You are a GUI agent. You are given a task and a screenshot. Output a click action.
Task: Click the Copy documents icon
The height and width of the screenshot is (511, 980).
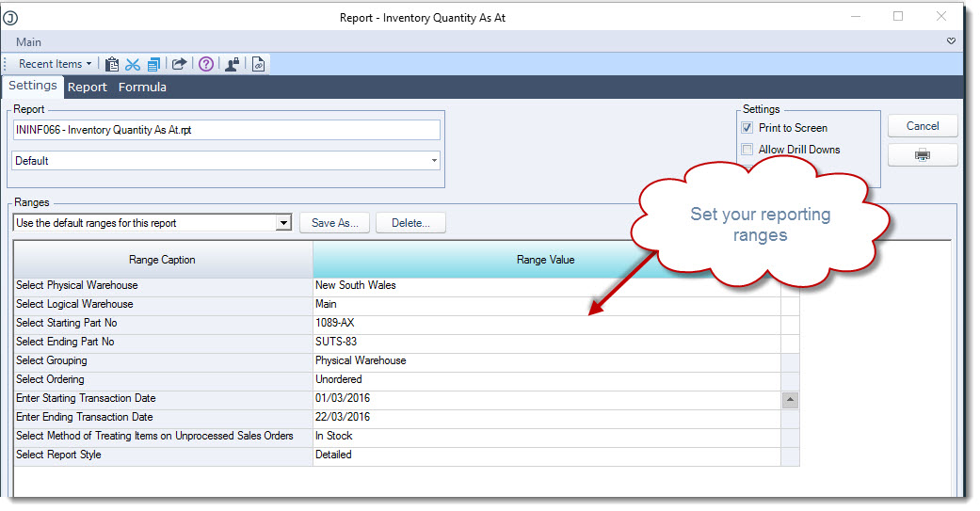tap(153, 64)
